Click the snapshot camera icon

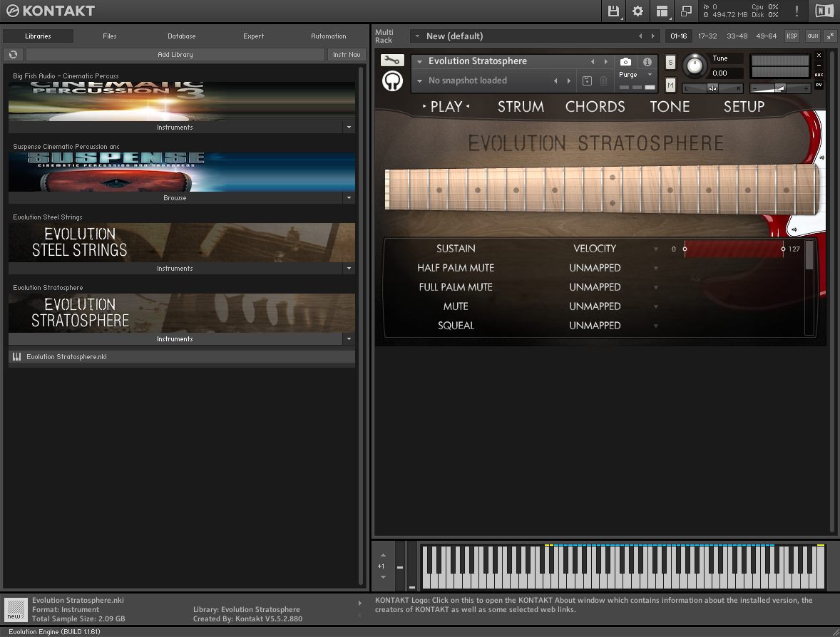[625, 61]
